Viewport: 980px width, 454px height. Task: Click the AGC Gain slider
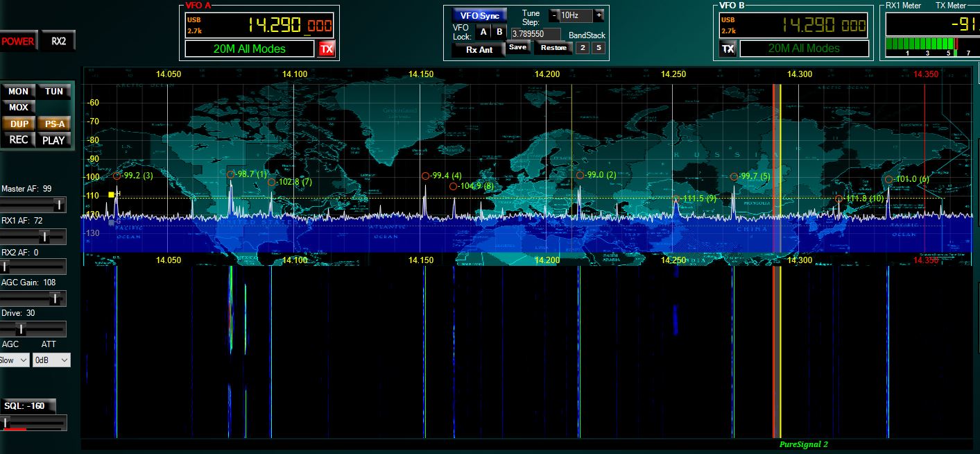pyautogui.click(x=33, y=299)
